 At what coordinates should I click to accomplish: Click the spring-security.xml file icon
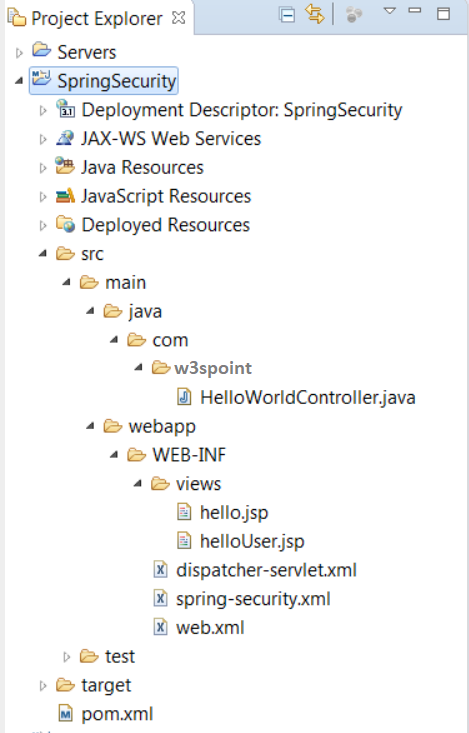tap(160, 598)
